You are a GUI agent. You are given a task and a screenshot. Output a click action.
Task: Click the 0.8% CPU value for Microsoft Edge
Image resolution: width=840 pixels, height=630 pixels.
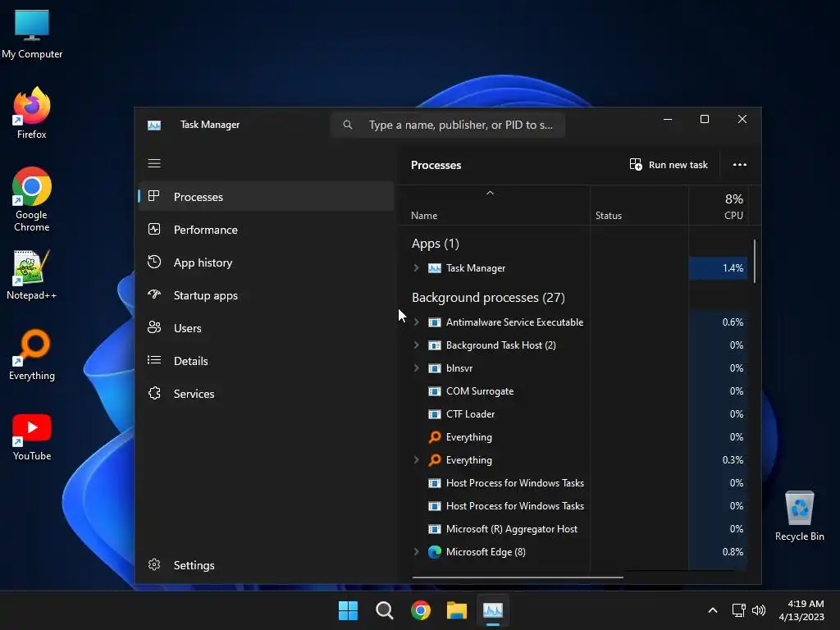click(x=733, y=552)
